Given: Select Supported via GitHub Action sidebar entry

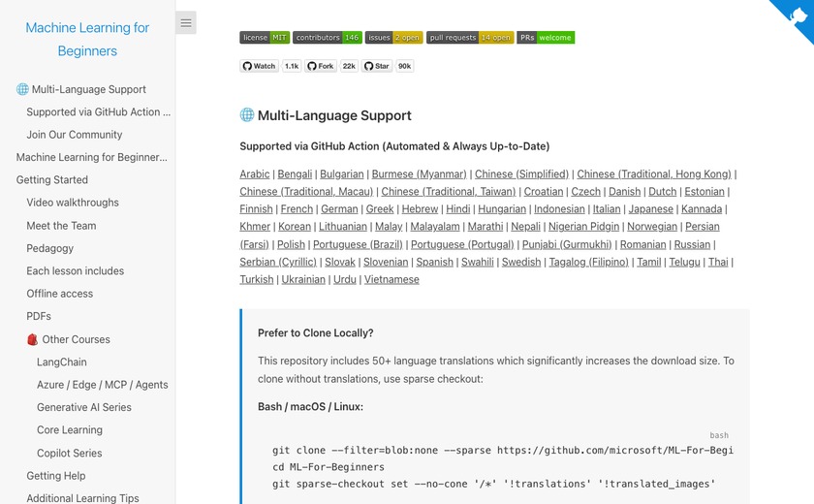Looking at the screenshot, I should (99, 112).
